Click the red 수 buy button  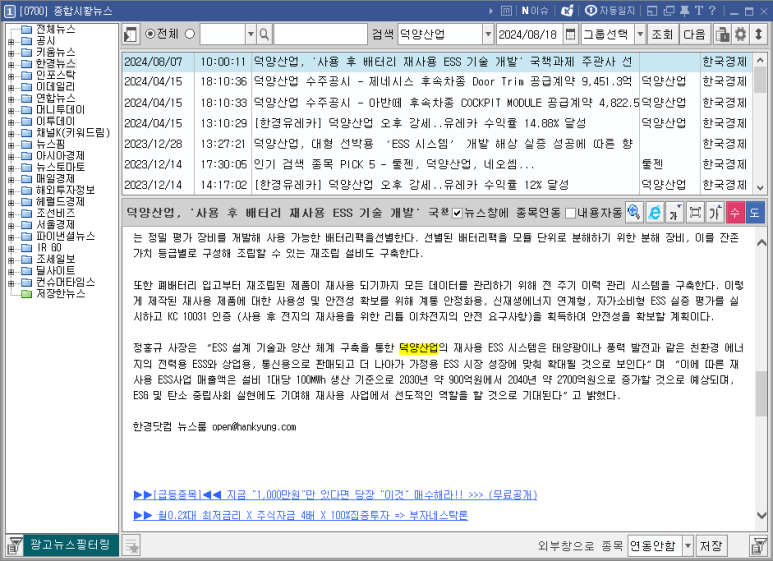(x=735, y=212)
